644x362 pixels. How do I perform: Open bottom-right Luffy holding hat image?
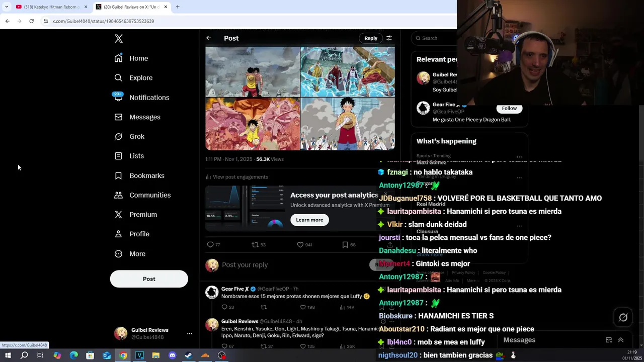[348, 124]
